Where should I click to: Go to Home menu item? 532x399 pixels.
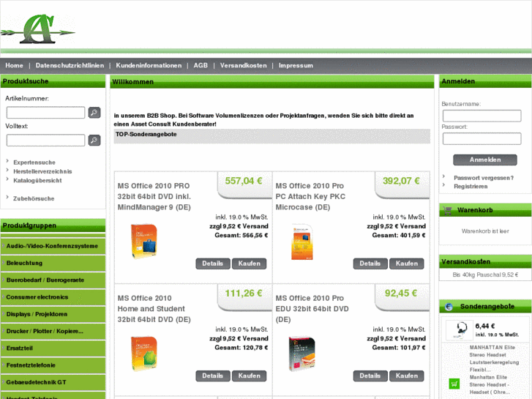14,66
